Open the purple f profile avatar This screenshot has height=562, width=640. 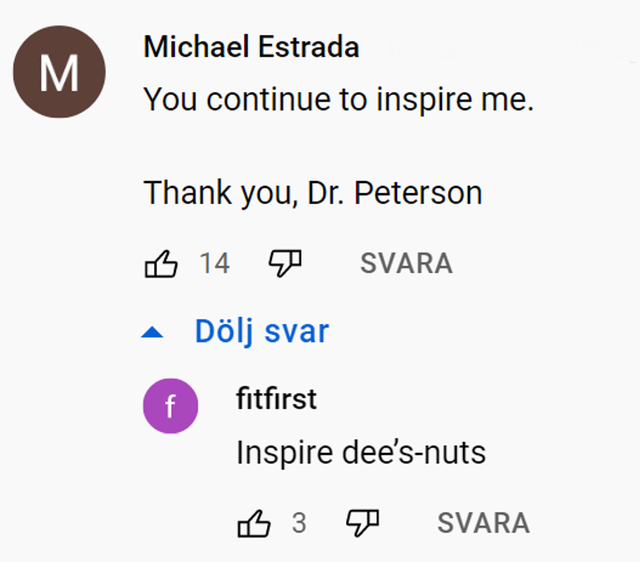171,406
